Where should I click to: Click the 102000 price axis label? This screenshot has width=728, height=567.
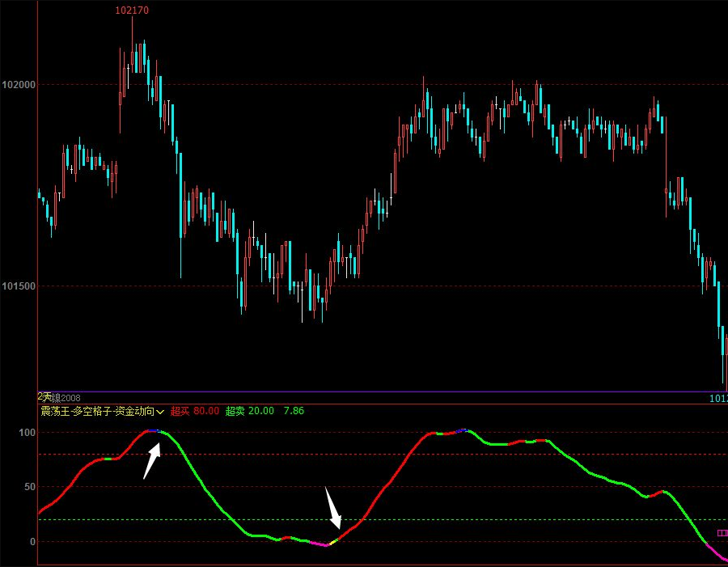(x=19, y=84)
